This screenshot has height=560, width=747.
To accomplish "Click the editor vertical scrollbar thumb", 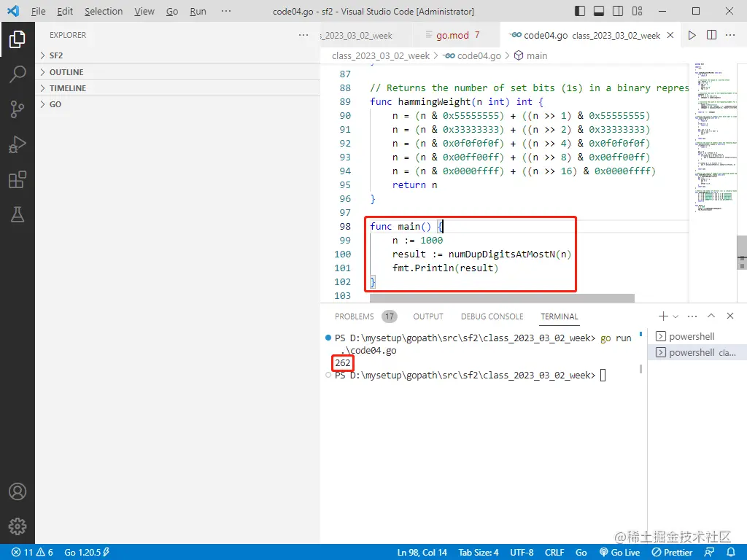I will click(x=742, y=252).
